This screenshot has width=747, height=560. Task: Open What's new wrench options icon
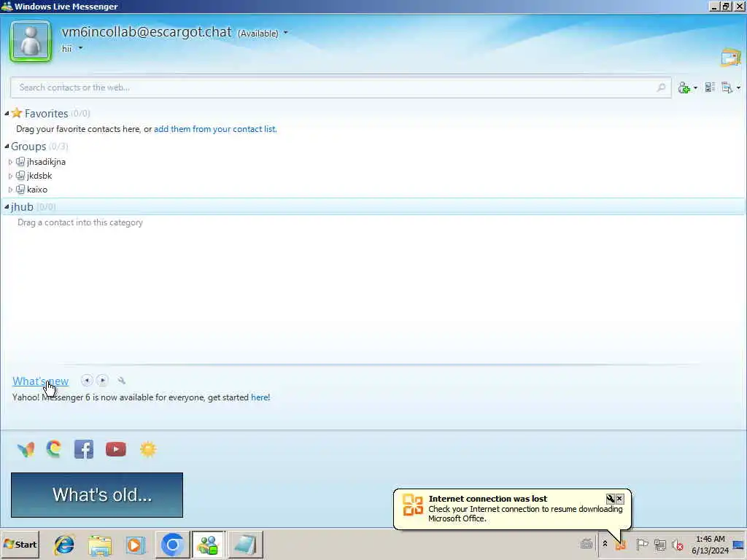click(x=122, y=381)
